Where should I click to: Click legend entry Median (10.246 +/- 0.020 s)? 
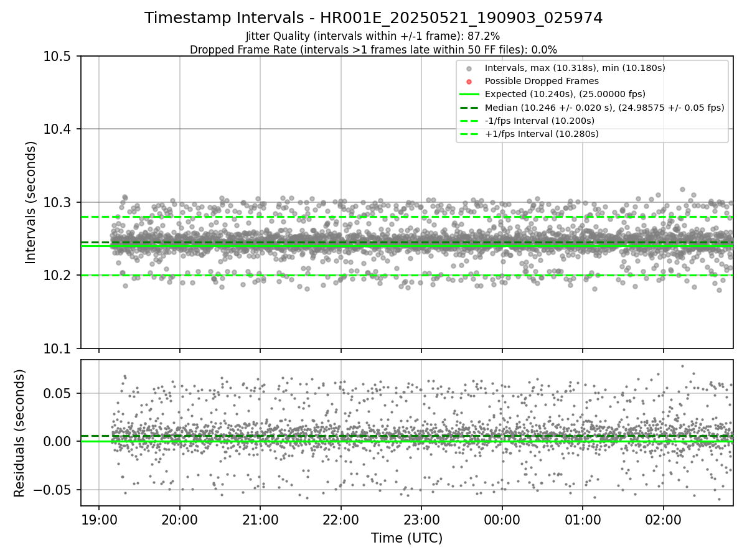604,108
